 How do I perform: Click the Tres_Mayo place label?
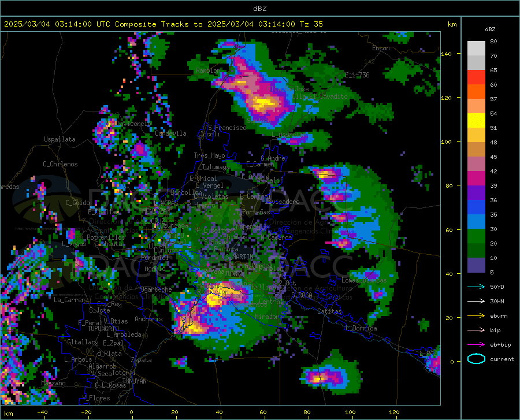click(209, 155)
